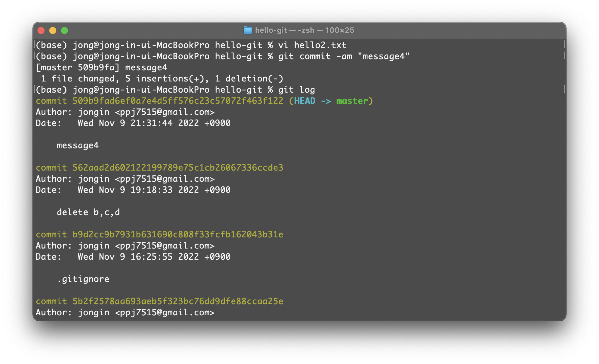
Task: Click the yellow minimize window button
Action: point(53,30)
